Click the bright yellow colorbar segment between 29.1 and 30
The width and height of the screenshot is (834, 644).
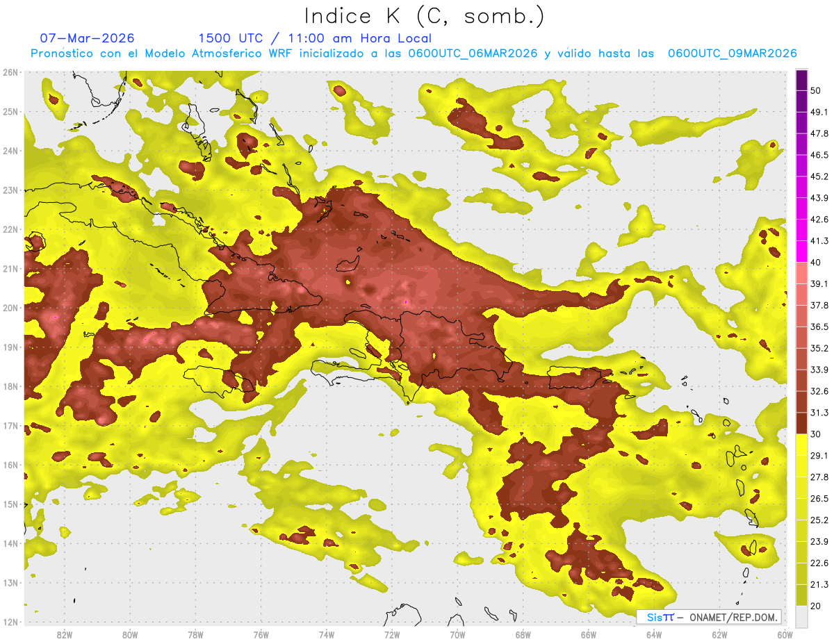point(801,445)
